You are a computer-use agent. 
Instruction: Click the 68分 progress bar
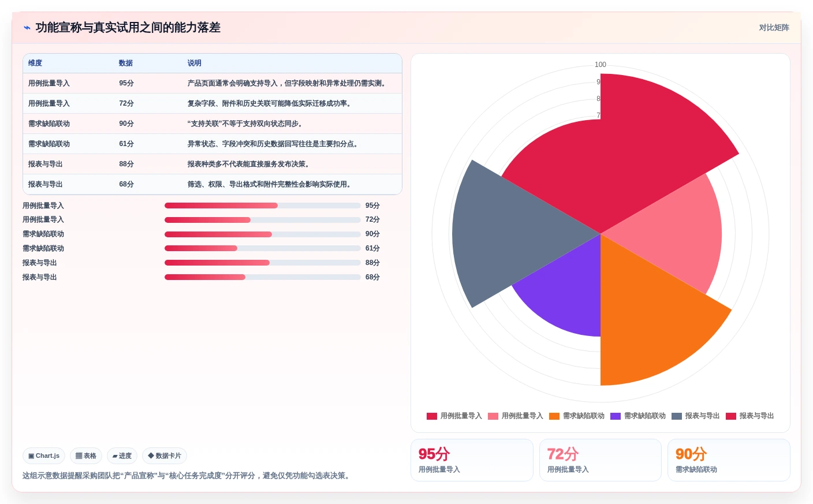[x=263, y=277]
